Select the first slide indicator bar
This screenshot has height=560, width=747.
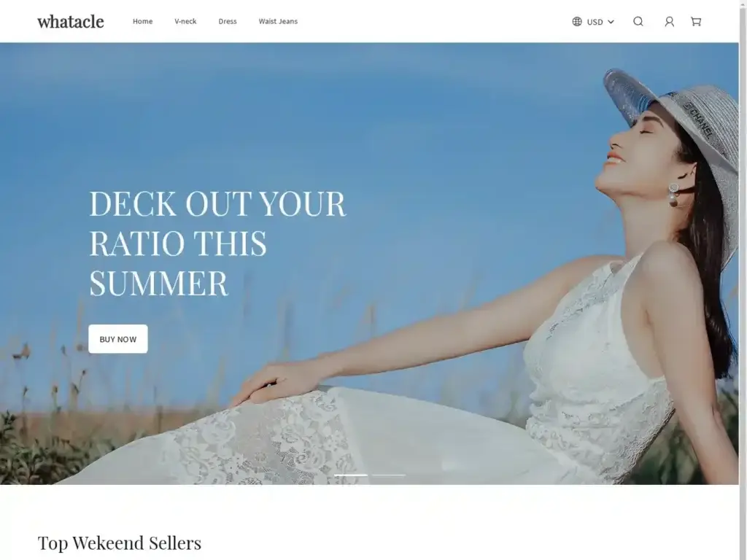pyautogui.click(x=351, y=475)
